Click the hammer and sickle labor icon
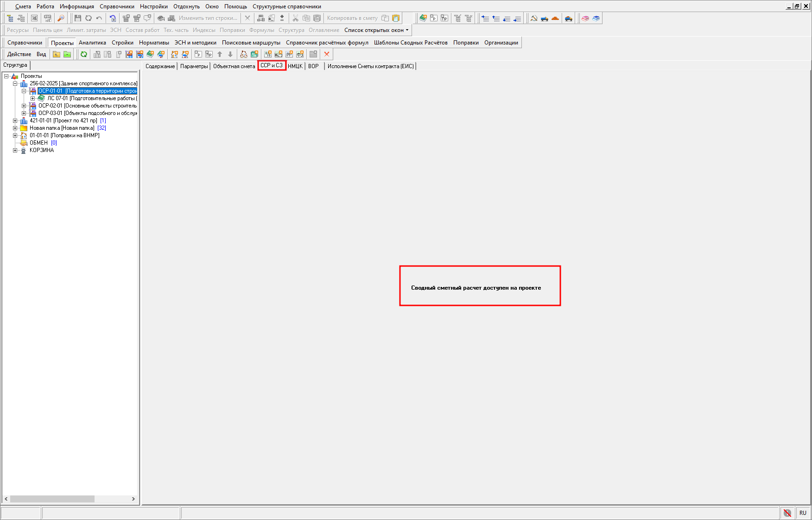Image resolution: width=812 pixels, height=520 pixels. point(534,18)
